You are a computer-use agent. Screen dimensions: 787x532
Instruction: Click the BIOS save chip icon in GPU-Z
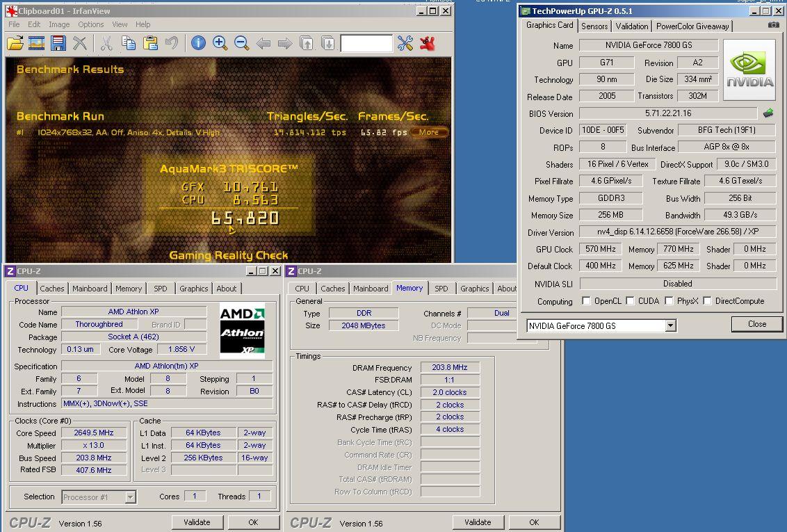tap(768, 113)
